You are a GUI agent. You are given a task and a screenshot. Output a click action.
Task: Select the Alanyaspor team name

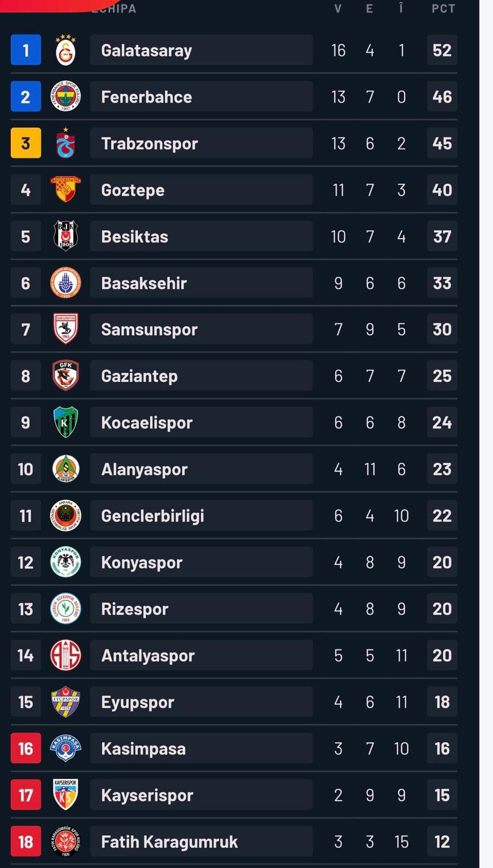click(x=144, y=469)
